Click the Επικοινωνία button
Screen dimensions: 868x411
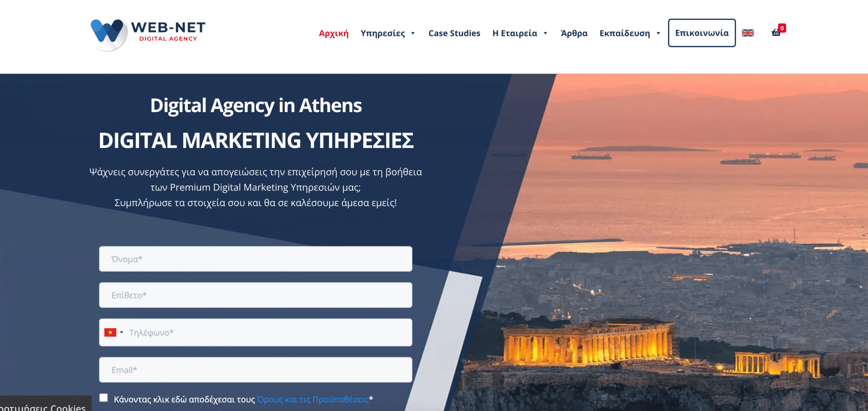pos(702,33)
